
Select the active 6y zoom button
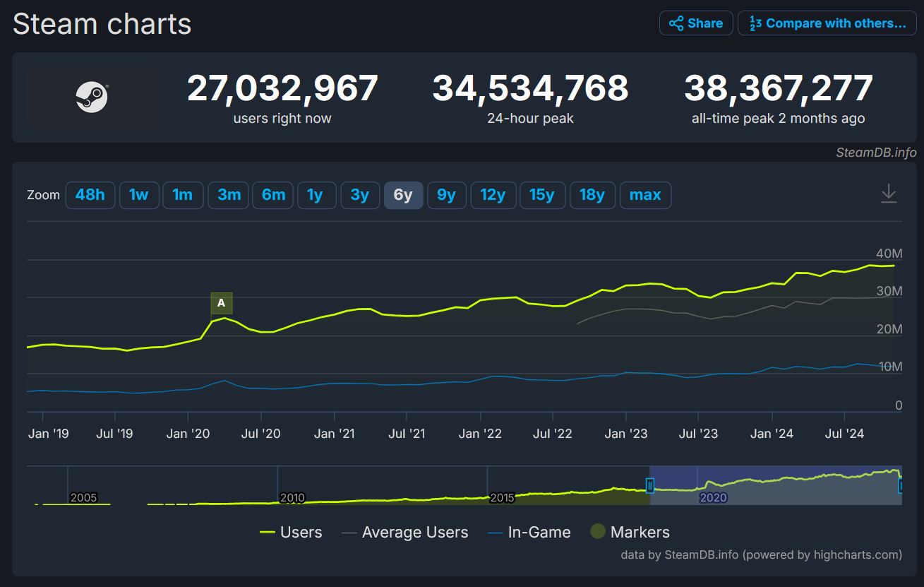tap(403, 196)
